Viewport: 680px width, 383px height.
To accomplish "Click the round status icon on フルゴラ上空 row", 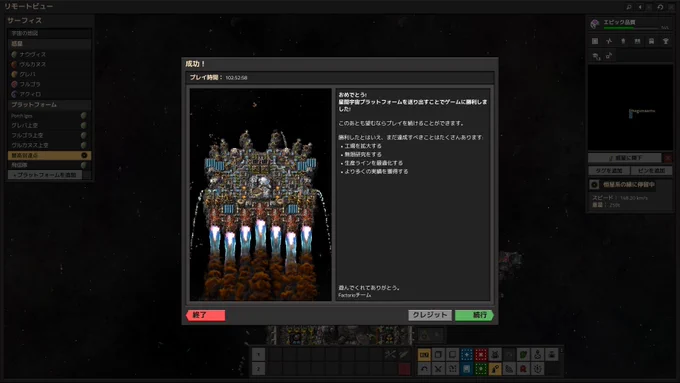I will click(84, 135).
